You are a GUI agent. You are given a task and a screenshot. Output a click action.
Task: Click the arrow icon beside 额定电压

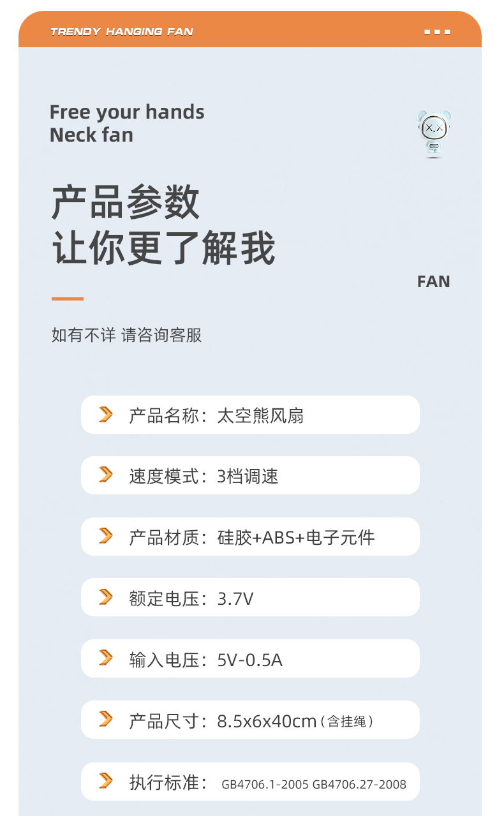[106, 597]
